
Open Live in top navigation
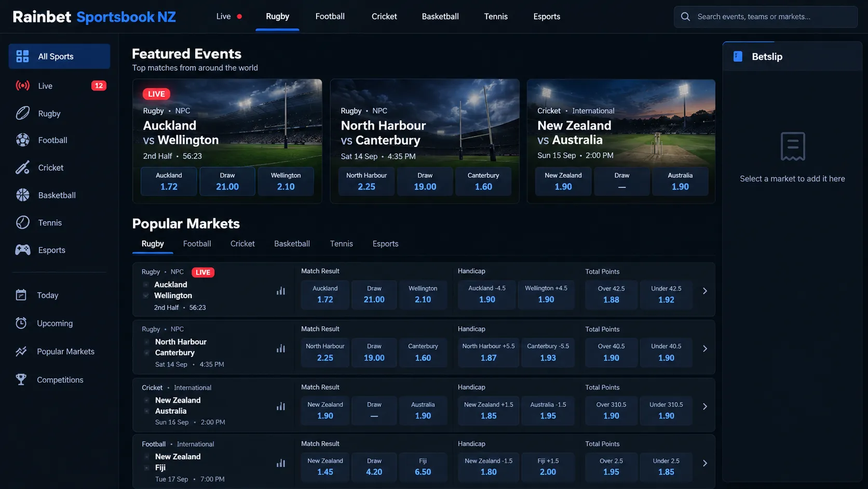[229, 17]
